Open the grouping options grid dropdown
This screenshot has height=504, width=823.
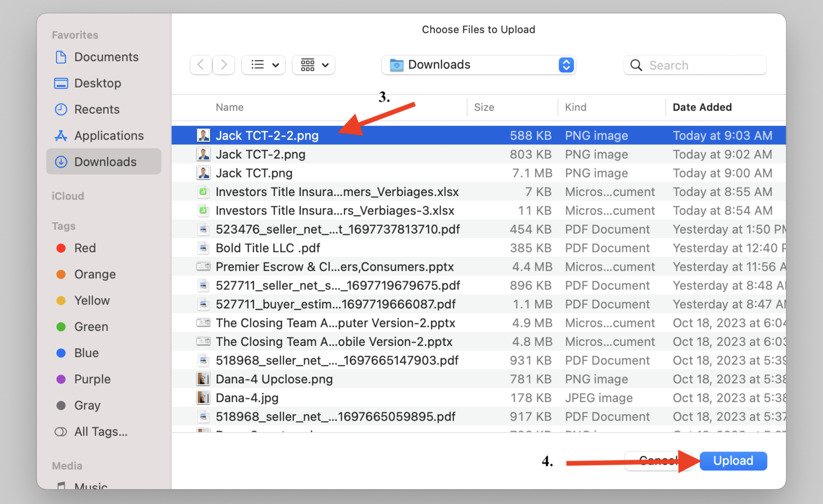(313, 65)
